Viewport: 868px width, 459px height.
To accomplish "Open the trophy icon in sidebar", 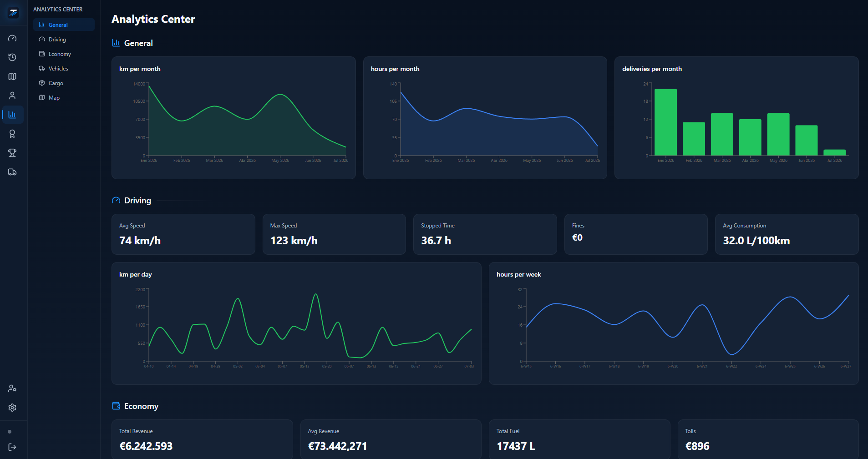I will [x=12, y=153].
